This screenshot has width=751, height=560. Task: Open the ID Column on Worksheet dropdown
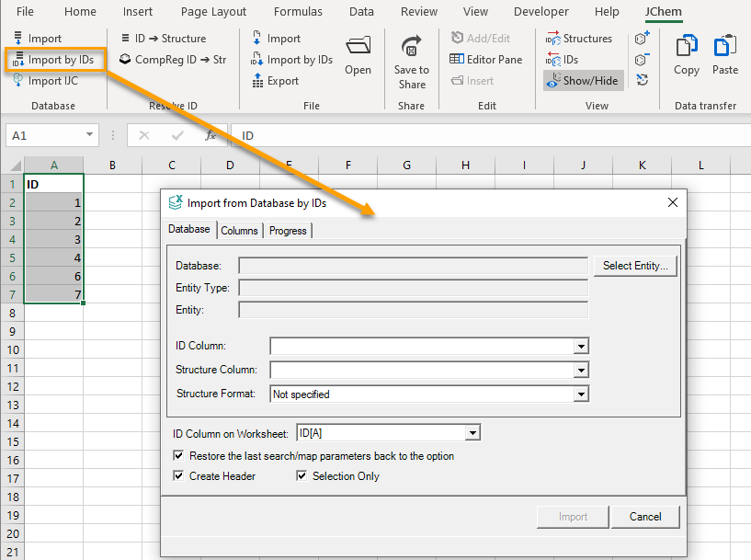pyautogui.click(x=472, y=433)
